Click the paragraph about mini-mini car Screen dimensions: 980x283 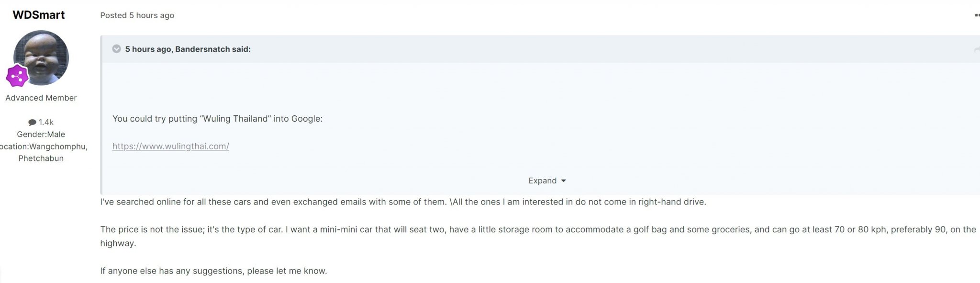tap(538, 236)
